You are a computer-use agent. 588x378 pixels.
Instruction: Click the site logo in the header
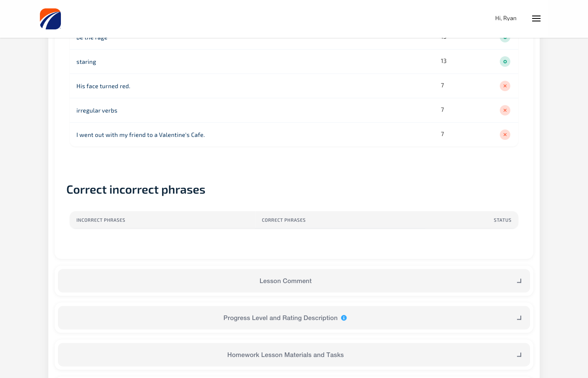pyautogui.click(x=50, y=19)
